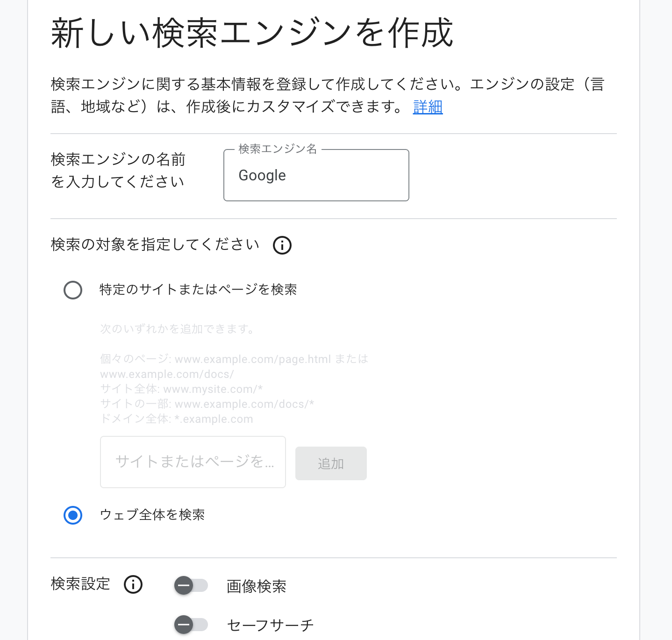Click info icon beside 検索の対象を指定してください
Viewport: 672px width, 640px height.
coord(282,245)
